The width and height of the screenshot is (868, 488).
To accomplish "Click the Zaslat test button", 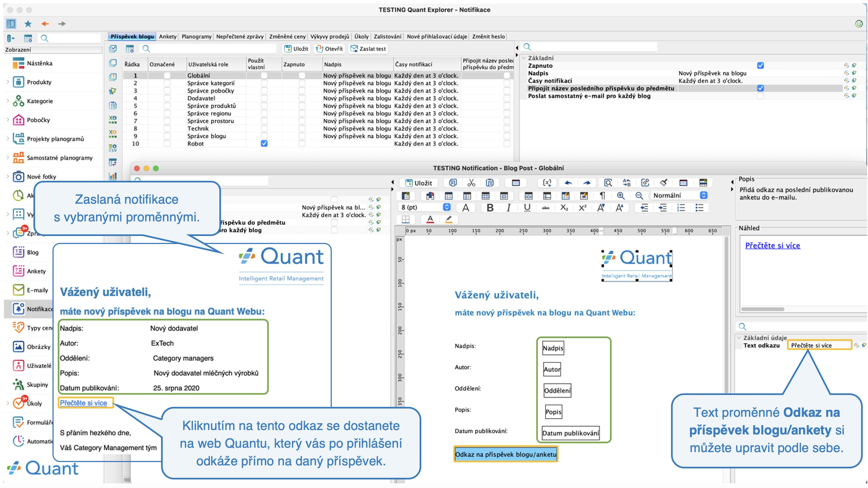I will 368,49.
